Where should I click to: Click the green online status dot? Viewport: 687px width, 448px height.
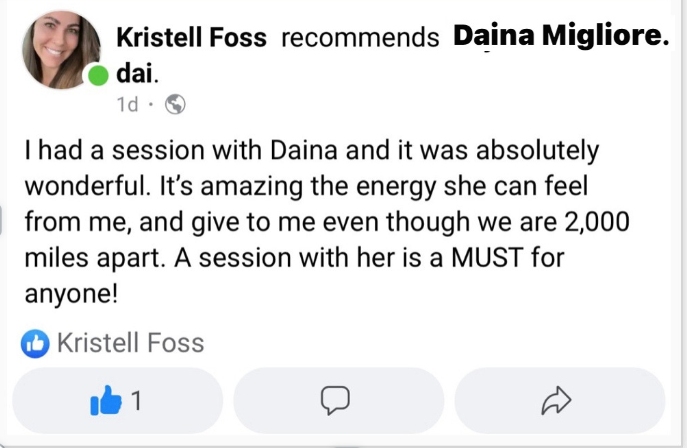tap(97, 76)
